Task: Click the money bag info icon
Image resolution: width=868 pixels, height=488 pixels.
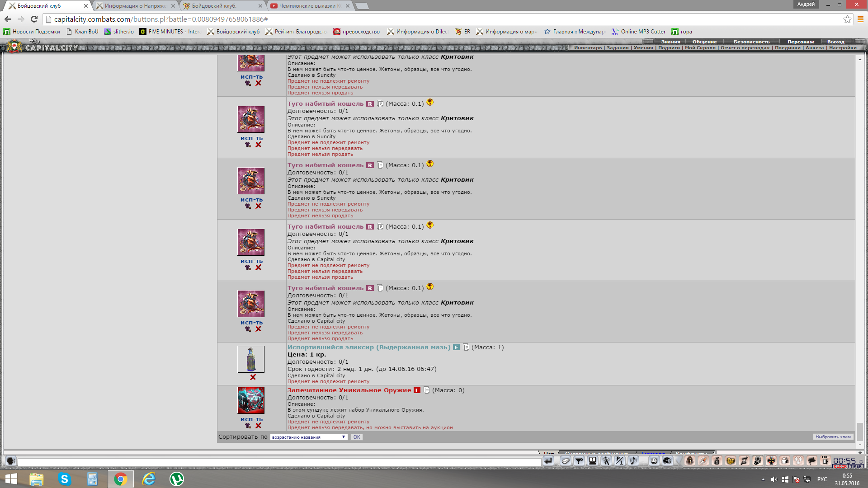Action: pyautogui.click(x=717, y=461)
